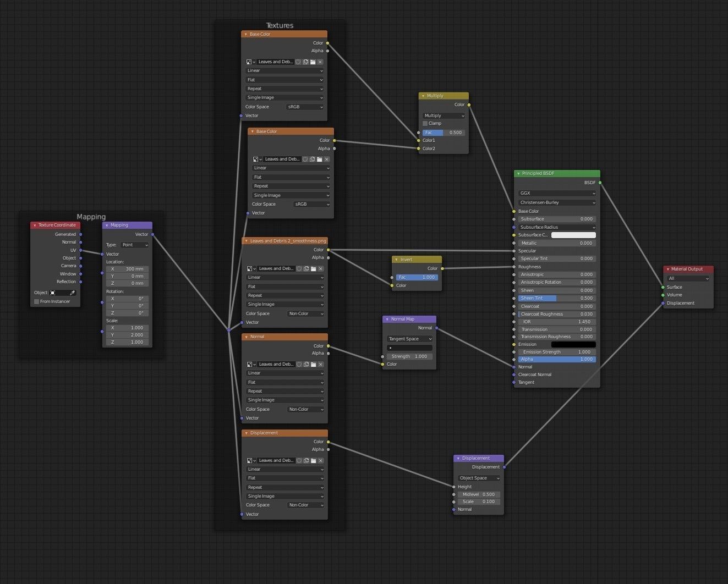
Task: Open All target dropdown in Material Output node
Action: pos(688,278)
